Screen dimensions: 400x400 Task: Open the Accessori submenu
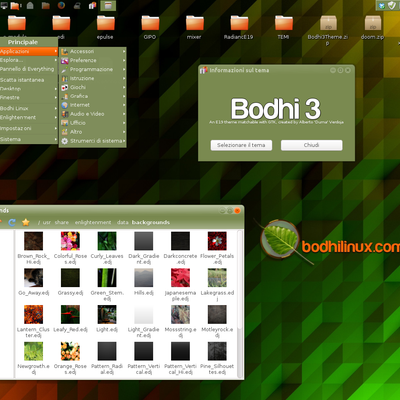[93, 51]
